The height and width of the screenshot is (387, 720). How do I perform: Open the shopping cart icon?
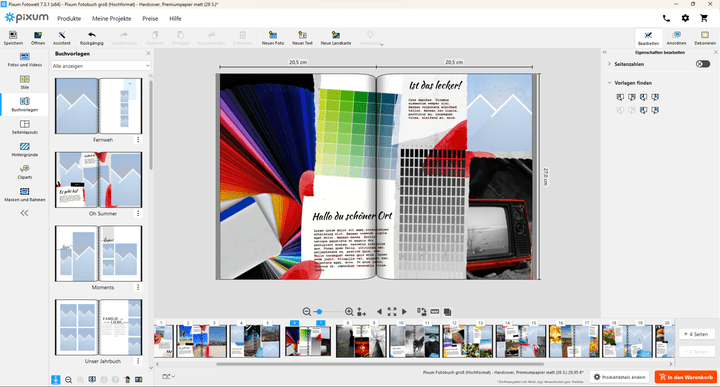pos(704,18)
